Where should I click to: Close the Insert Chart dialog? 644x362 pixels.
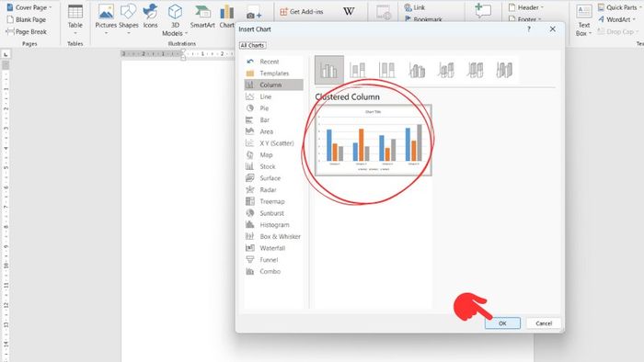tap(552, 29)
